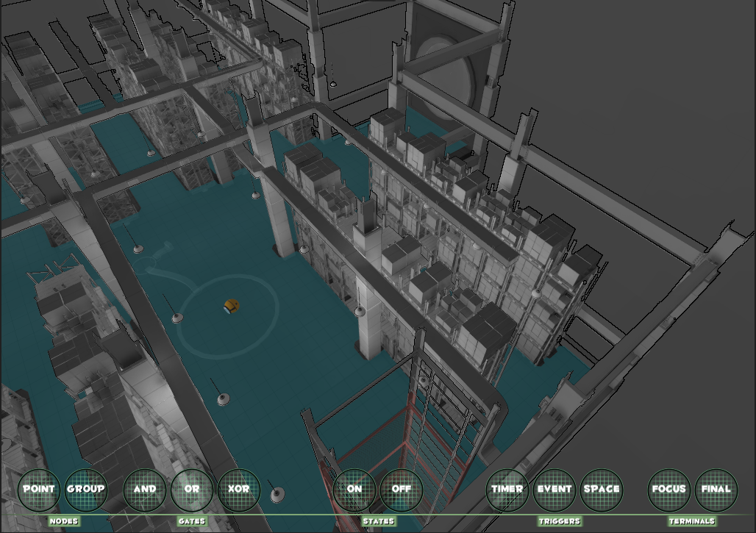Choose the OR gate button

click(192, 489)
